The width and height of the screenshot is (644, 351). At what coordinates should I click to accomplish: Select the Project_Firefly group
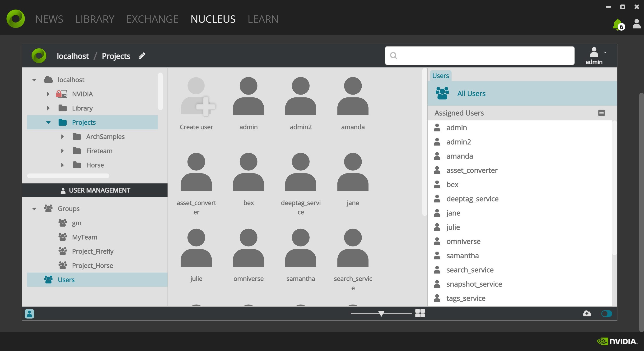click(93, 251)
